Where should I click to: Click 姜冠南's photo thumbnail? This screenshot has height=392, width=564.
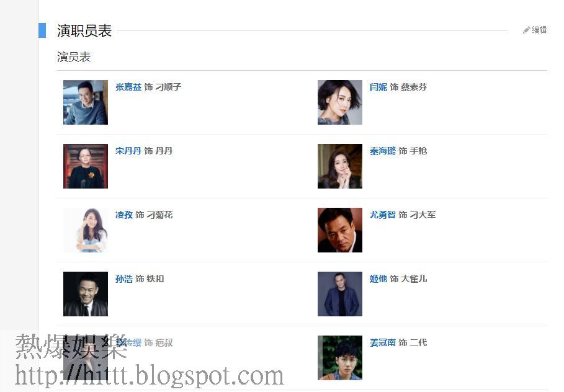click(340, 358)
